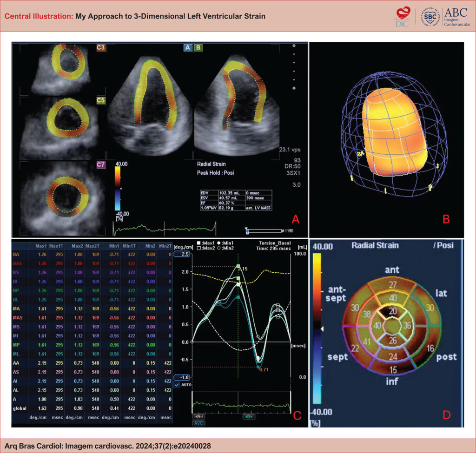Image resolution: width=476 pixels, height=453 pixels.
Task: Click the Min2T column header
Action: 165,246
